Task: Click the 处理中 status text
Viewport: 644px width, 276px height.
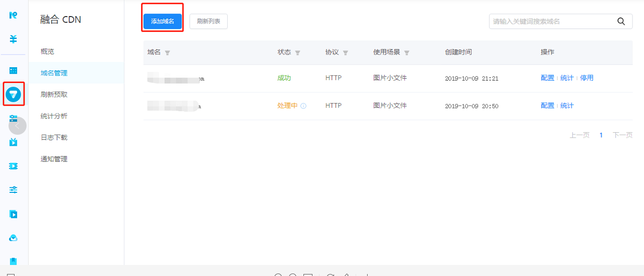Action: (x=287, y=106)
